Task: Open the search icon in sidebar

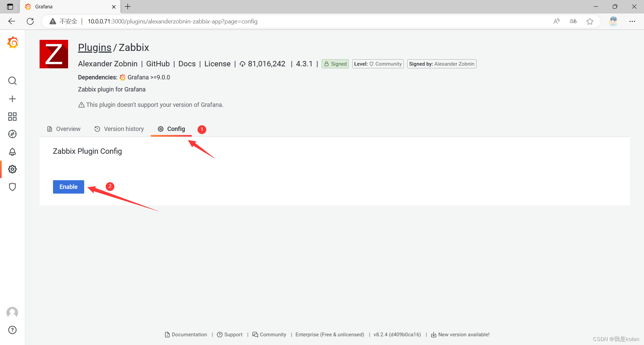Action: [x=12, y=81]
